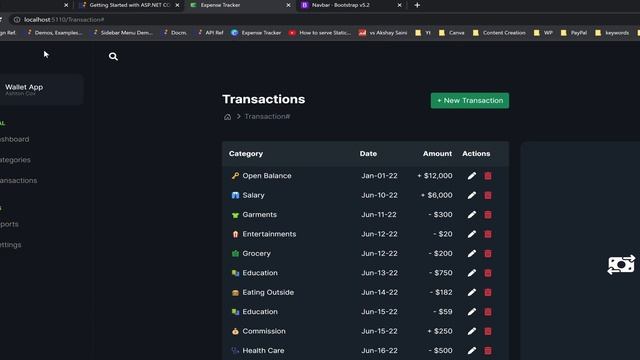Close the Expense Tracker browser tab

288,5
